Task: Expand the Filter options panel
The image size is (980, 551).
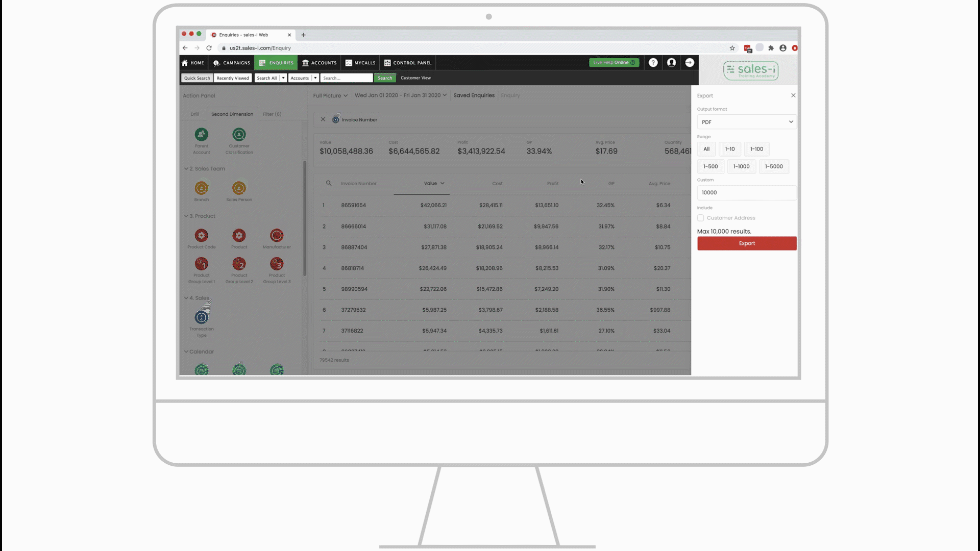Action: (x=271, y=114)
